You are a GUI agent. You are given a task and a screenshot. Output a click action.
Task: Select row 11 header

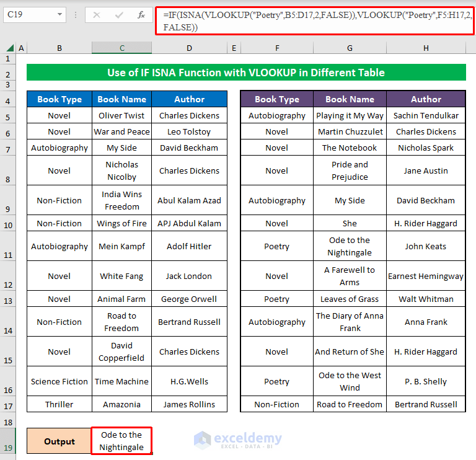pyautogui.click(x=8, y=246)
